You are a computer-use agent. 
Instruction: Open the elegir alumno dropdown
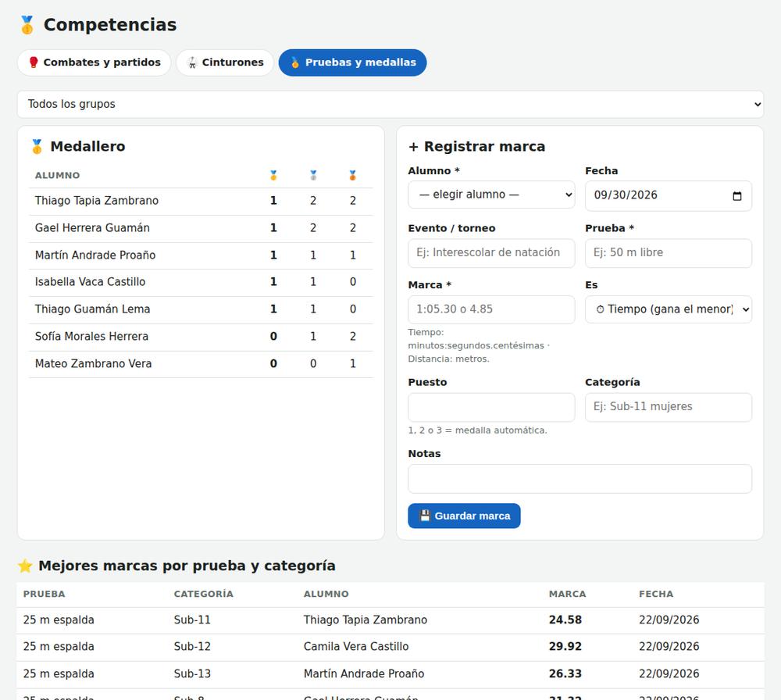491,195
